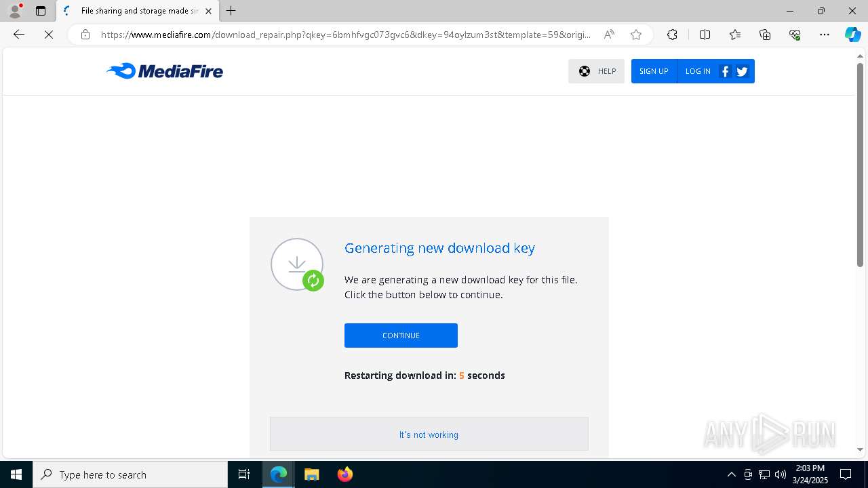Open Read aloud icon in address bar
The height and width of the screenshot is (488, 868).
pyautogui.click(x=609, y=35)
